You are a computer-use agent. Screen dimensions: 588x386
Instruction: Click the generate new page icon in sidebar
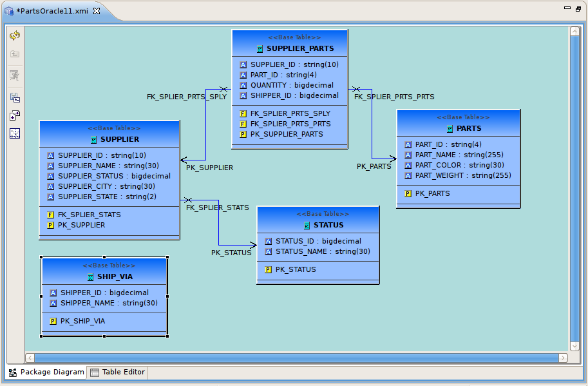(x=14, y=115)
